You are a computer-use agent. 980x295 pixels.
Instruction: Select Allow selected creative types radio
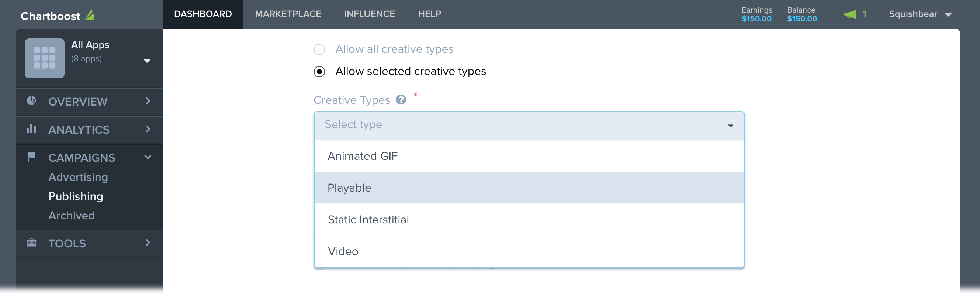[x=319, y=72]
